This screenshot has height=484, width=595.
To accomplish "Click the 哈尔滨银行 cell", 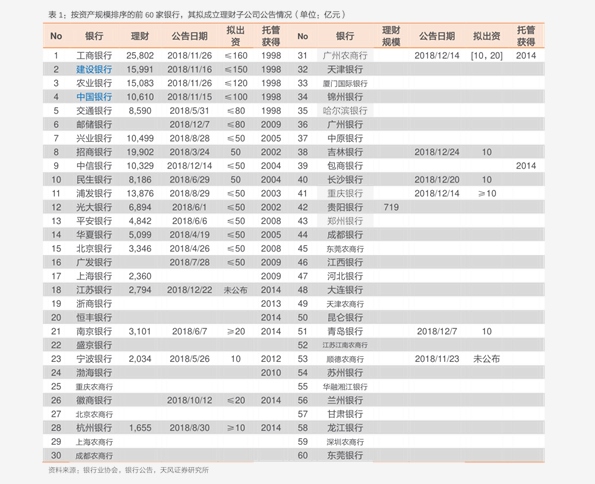I will [345, 111].
